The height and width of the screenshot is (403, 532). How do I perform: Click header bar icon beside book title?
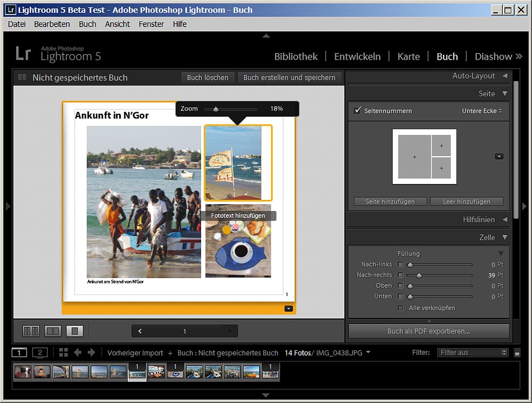(x=22, y=77)
